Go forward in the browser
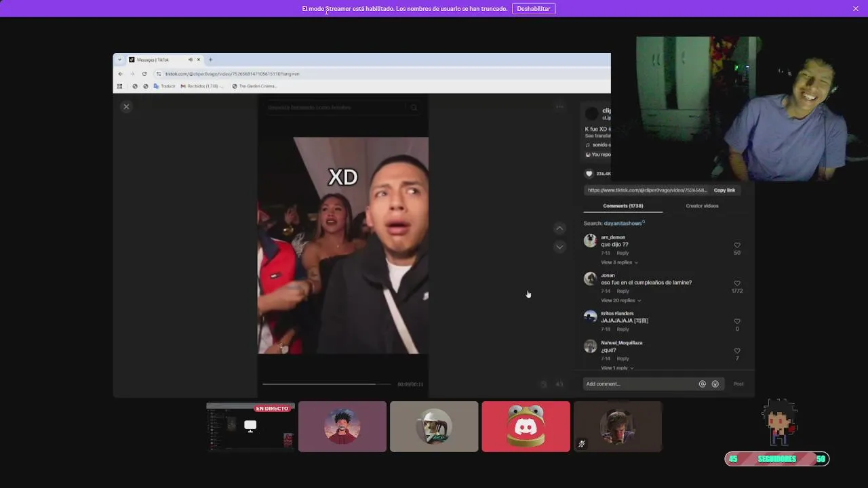This screenshot has height=488, width=868. click(132, 74)
